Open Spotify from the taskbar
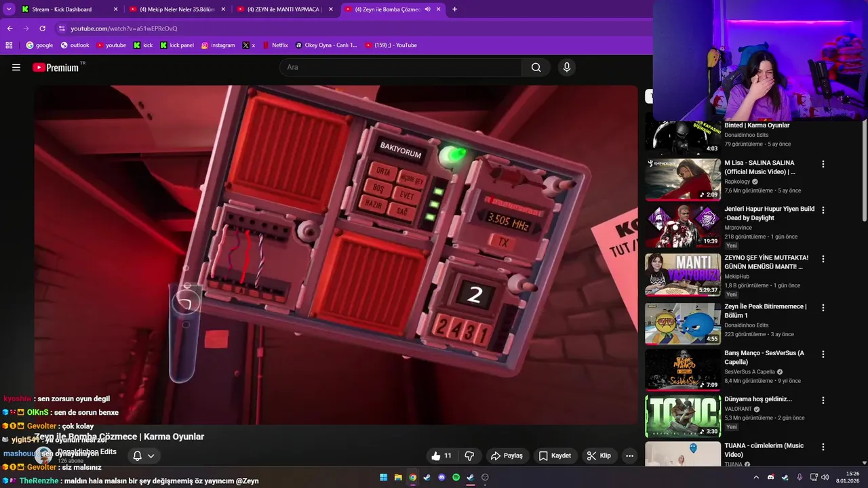The image size is (868, 488). click(x=456, y=477)
